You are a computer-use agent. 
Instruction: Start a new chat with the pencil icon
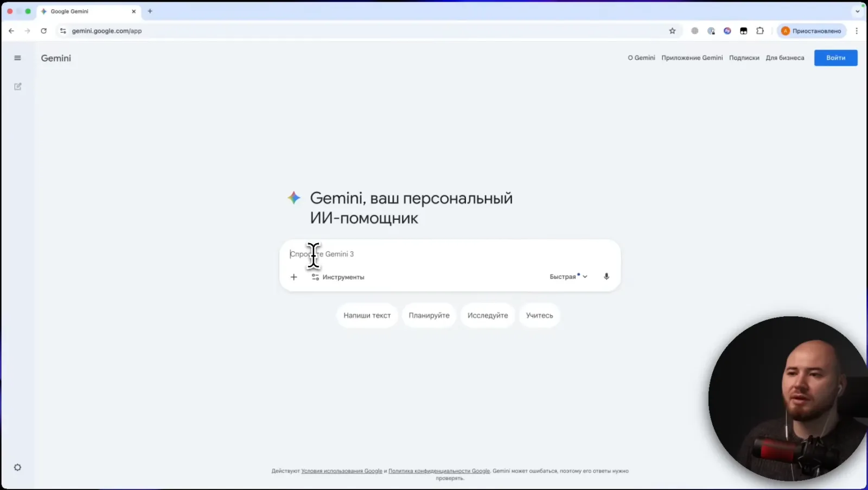click(18, 86)
